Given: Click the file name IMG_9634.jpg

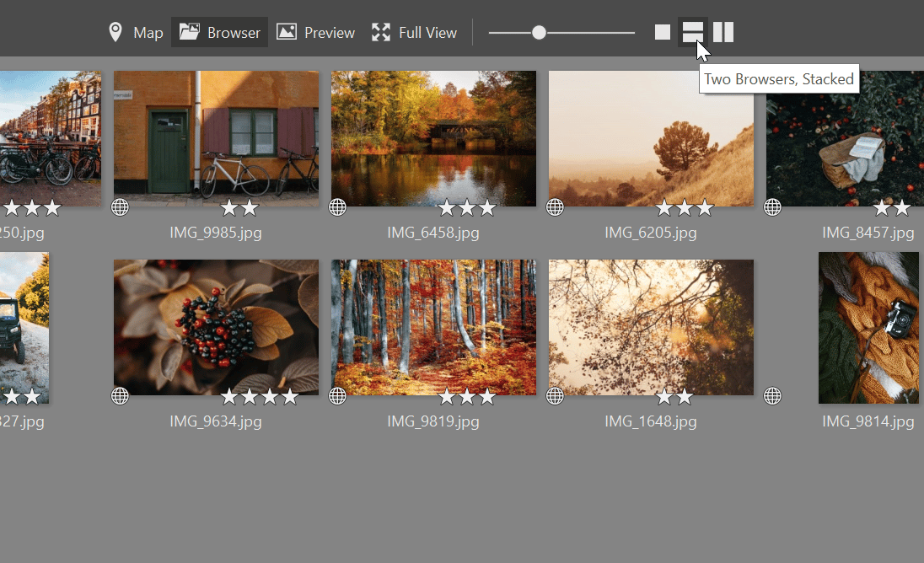Looking at the screenshot, I should (216, 421).
